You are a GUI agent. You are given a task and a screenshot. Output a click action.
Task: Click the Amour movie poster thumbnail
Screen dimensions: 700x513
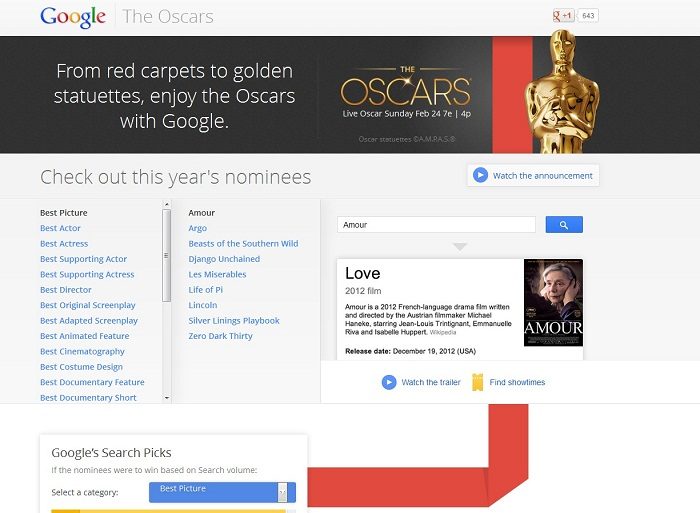point(553,303)
